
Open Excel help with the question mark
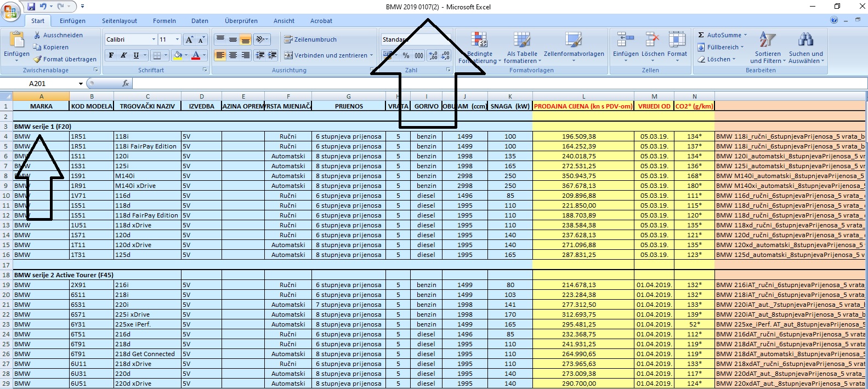pyautogui.click(x=834, y=20)
